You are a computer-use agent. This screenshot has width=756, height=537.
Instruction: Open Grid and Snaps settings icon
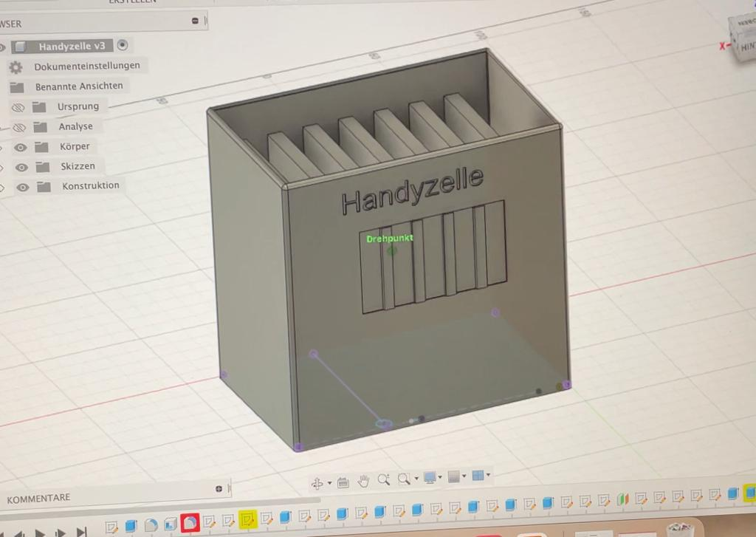[x=454, y=476]
